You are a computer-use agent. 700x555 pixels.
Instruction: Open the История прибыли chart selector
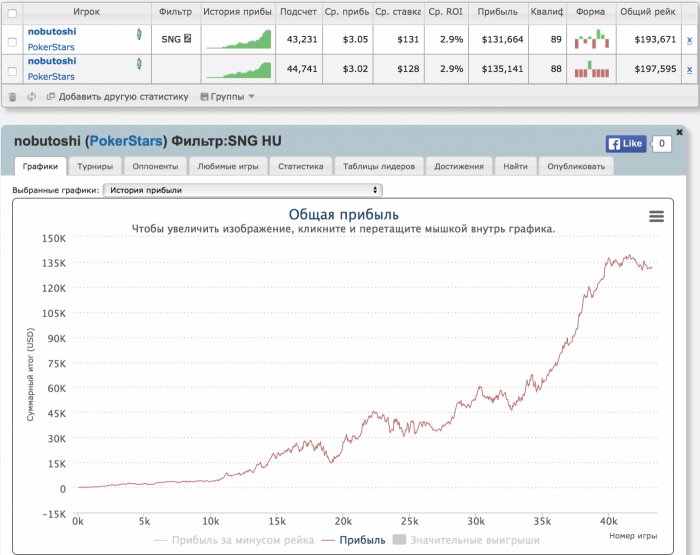(x=242, y=190)
